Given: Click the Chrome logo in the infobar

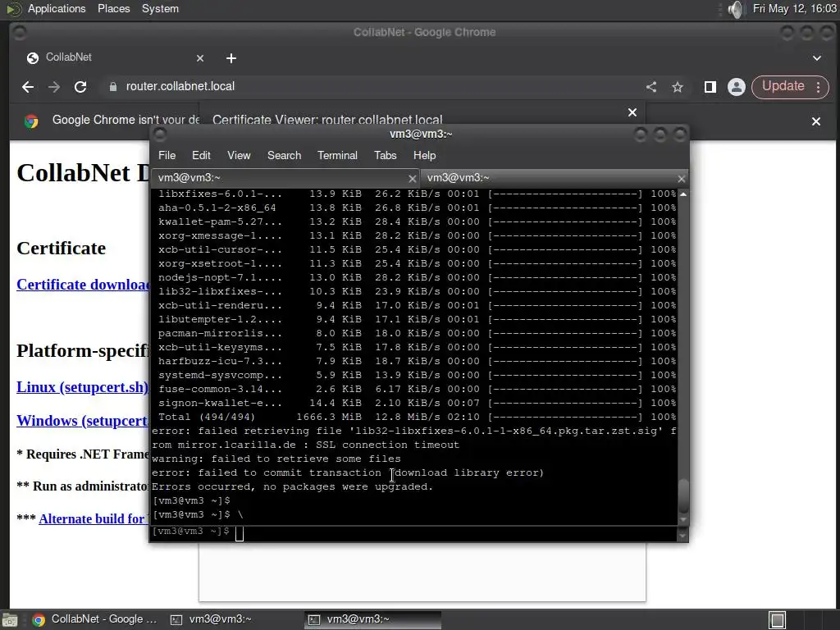Looking at the screenshot, I should coord(31,121).
